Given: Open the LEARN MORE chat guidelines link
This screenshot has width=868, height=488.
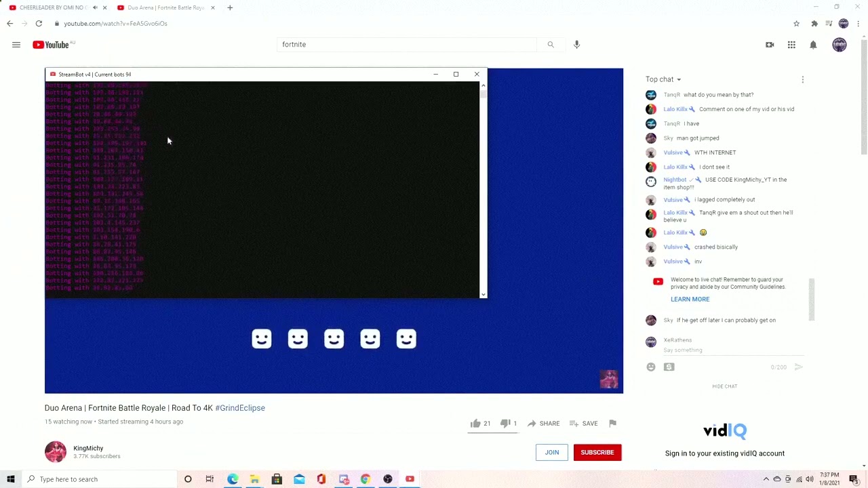Looking at the screenshot, I should coord(690,300).
